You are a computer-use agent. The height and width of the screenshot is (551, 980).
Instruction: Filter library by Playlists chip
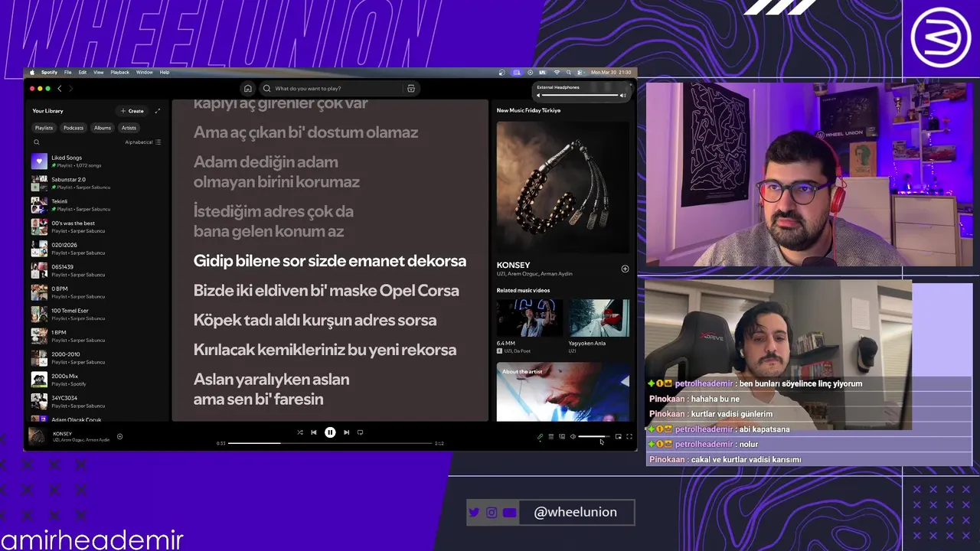pyautogui.click(x=44, y=128)
